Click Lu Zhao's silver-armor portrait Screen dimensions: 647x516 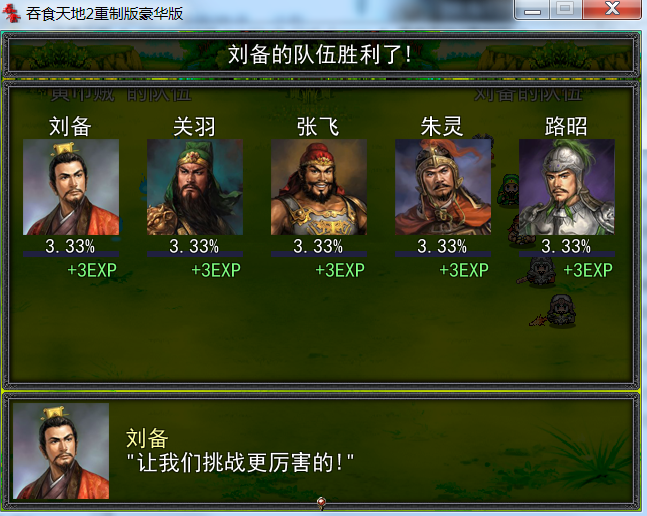[567, 187]
